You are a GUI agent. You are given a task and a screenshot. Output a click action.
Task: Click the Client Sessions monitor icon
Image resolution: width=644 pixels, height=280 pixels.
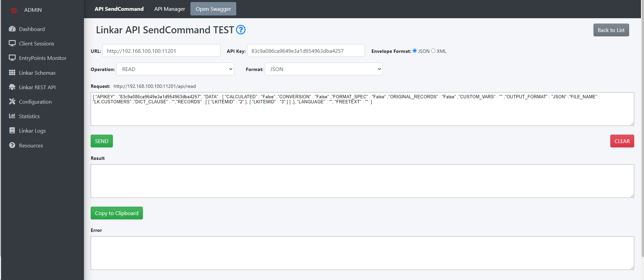tap(12, 43)
